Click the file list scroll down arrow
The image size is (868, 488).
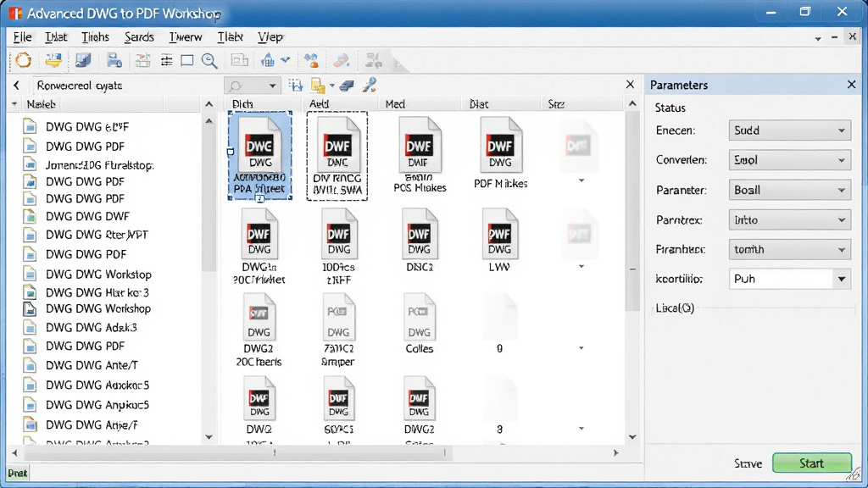coord(632,437)
